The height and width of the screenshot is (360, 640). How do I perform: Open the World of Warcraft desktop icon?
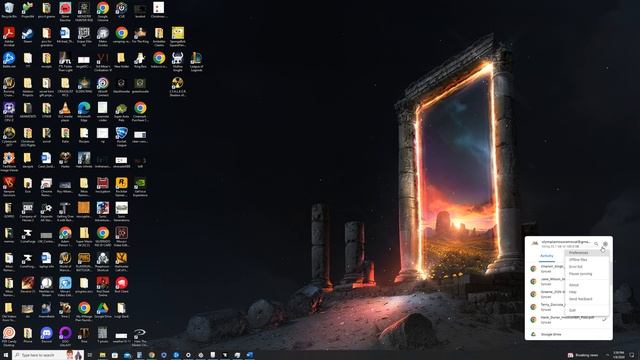pyautogui.click(x=65, y=261)
